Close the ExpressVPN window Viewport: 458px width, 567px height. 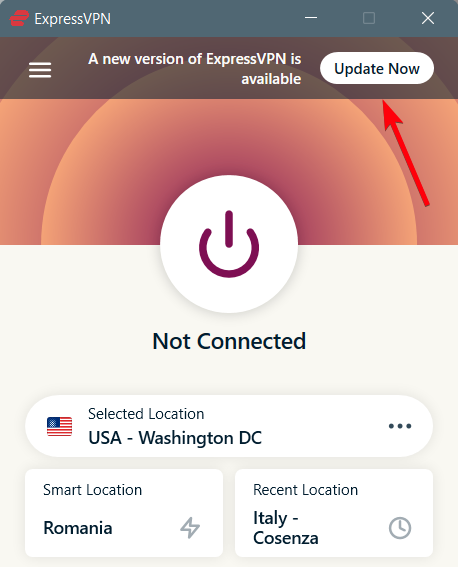click(428, 18)
